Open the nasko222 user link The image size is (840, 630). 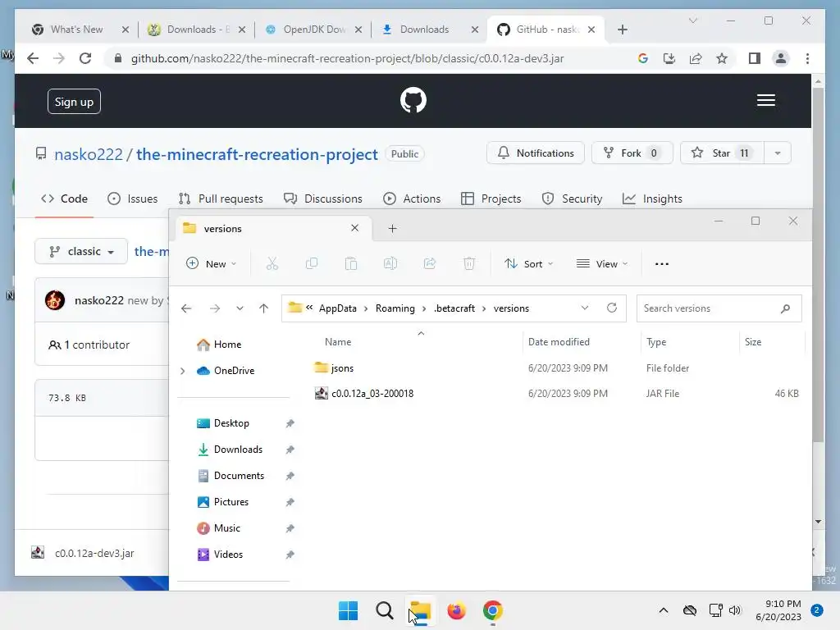pos(89,154)
